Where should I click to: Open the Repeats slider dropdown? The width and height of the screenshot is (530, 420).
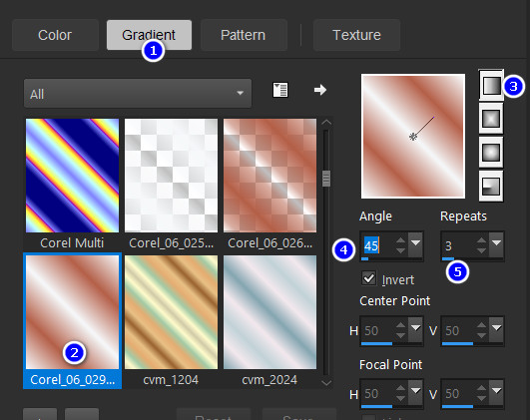496,244
